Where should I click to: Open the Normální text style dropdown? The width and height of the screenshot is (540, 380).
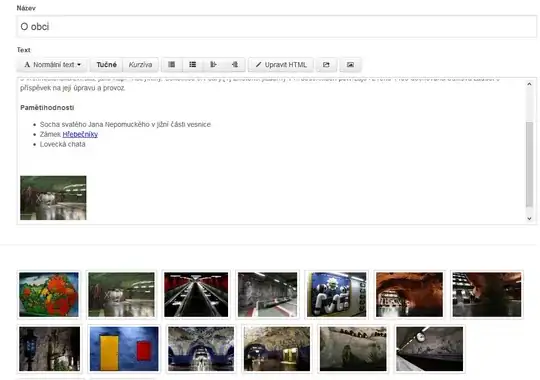point(52,65)
